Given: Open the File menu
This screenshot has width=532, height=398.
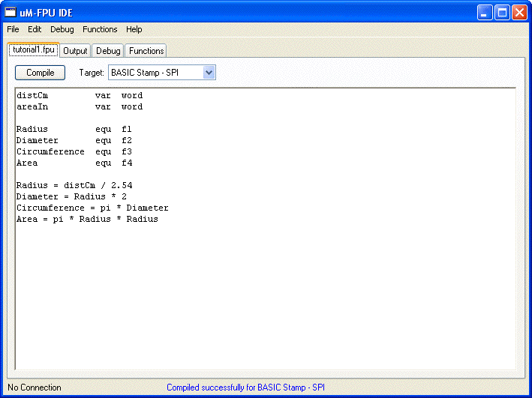Looking at the screenshot, I should [13, 29].
